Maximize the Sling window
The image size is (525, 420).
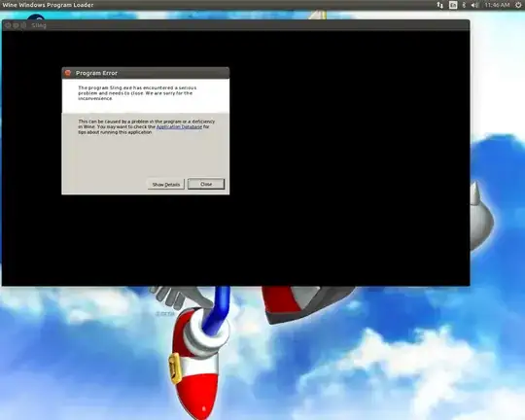coord(23,25)
